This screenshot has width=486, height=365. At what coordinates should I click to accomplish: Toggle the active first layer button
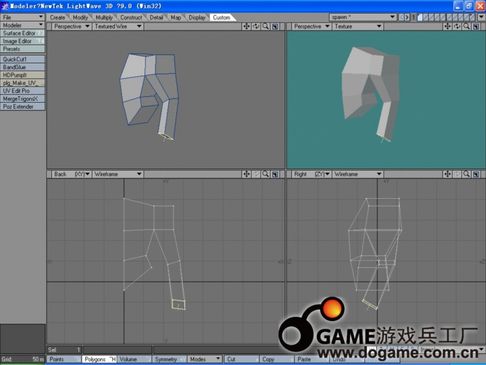[421, 17]
